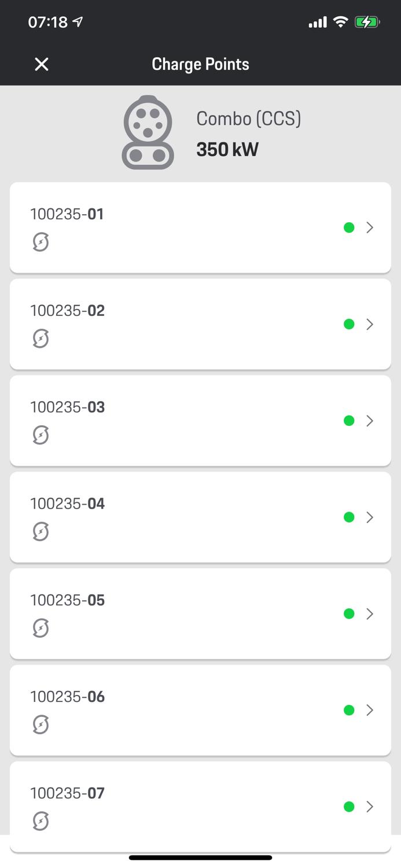Screen dimensions: 401x868
Task: Tap charging symbol under 100235-01
Action: point(41,242)
